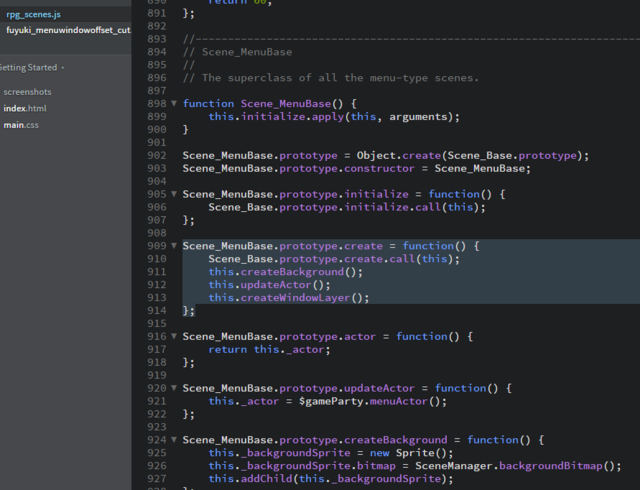Collapse the initialize function fold at line 905
Screen dimensions: 640x490
pos(174,194)
